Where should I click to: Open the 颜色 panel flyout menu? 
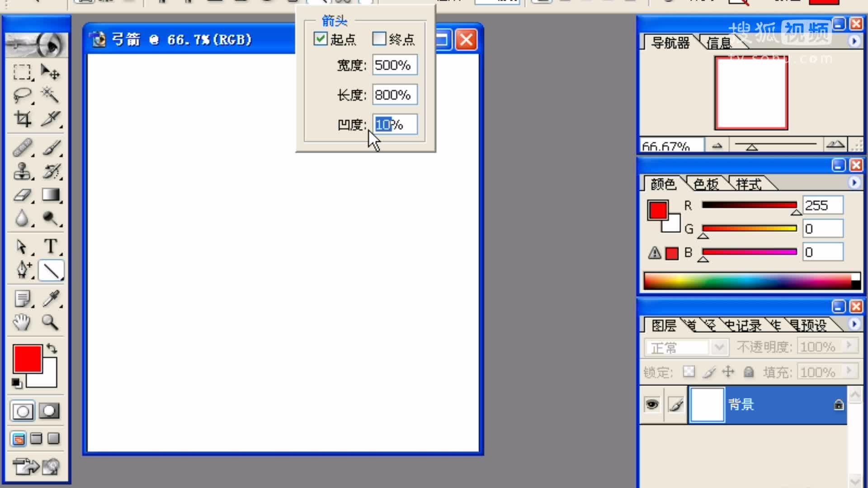(x=854, y=183)
